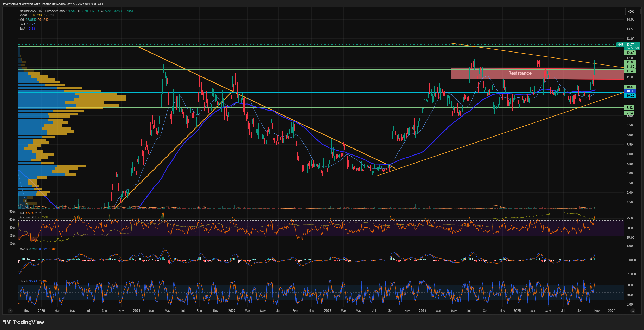Select the Stoch indicator legend
Image resolution: width=644 pixels, height=330 pixels.
(23, 281)
